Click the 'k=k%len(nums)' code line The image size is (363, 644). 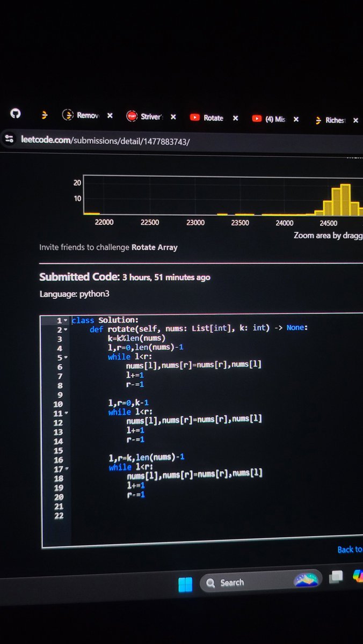pyautogui.click(x=136, y=338)
